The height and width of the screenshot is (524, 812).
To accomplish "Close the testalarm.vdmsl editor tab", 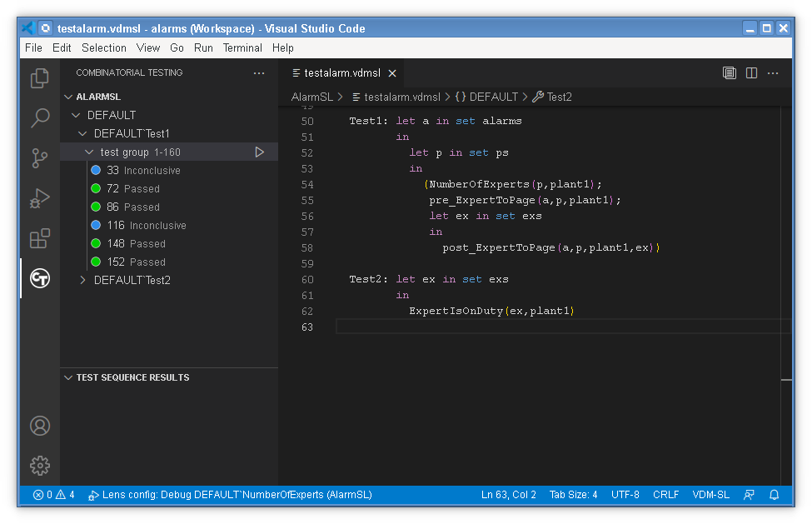I will tap(392, 73).
